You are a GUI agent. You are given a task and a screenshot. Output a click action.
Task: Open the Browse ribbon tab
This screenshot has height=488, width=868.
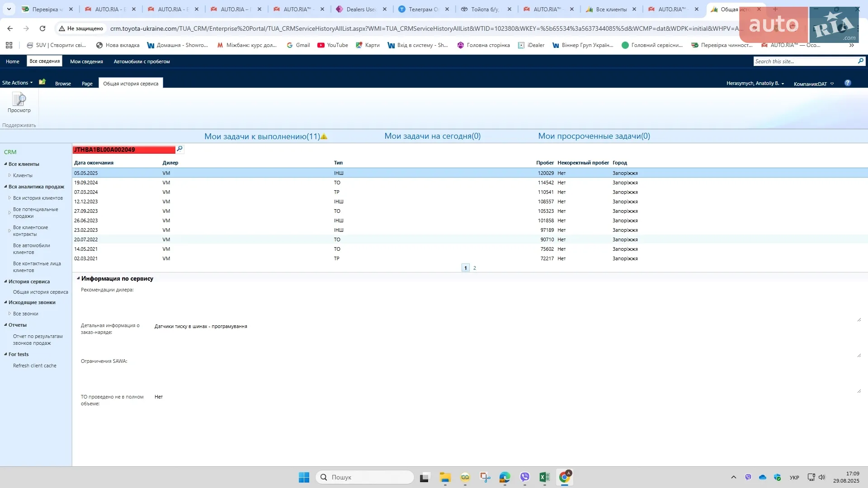pyautogui.click(x=63, y=84)
